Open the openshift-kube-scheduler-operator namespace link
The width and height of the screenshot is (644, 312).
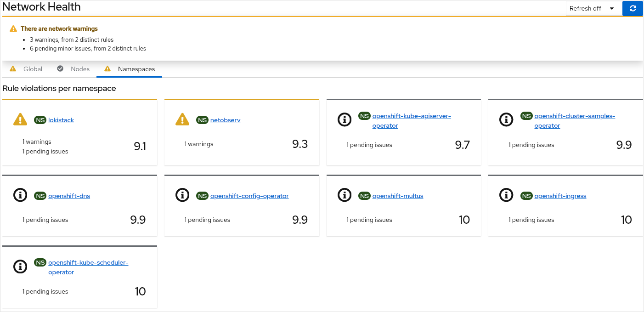(88, 262)
